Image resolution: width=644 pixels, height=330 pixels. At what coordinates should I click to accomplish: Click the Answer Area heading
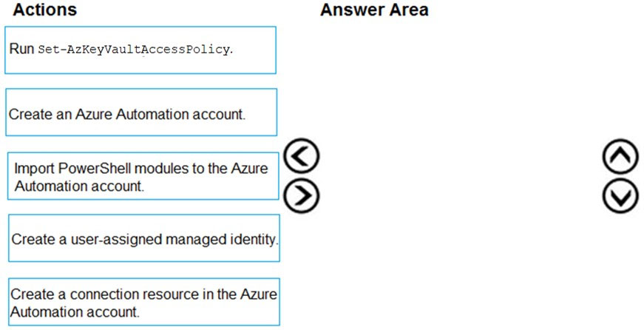point(374,10)
